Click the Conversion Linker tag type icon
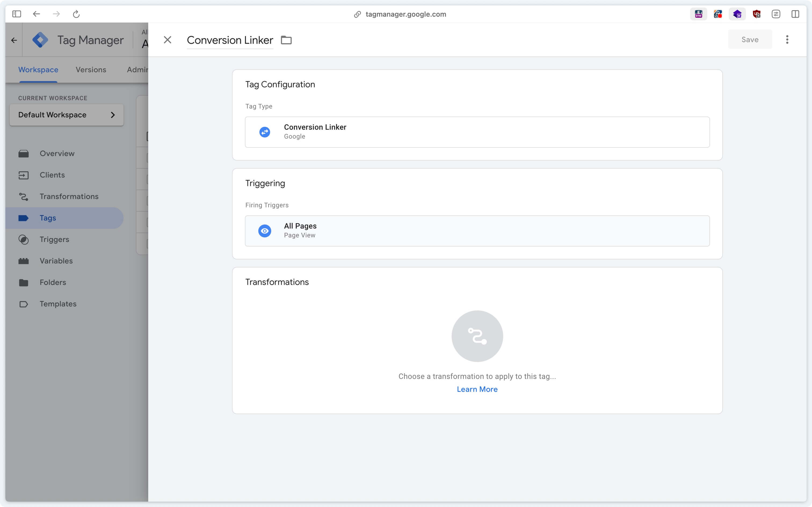 (x=264, y=132)
